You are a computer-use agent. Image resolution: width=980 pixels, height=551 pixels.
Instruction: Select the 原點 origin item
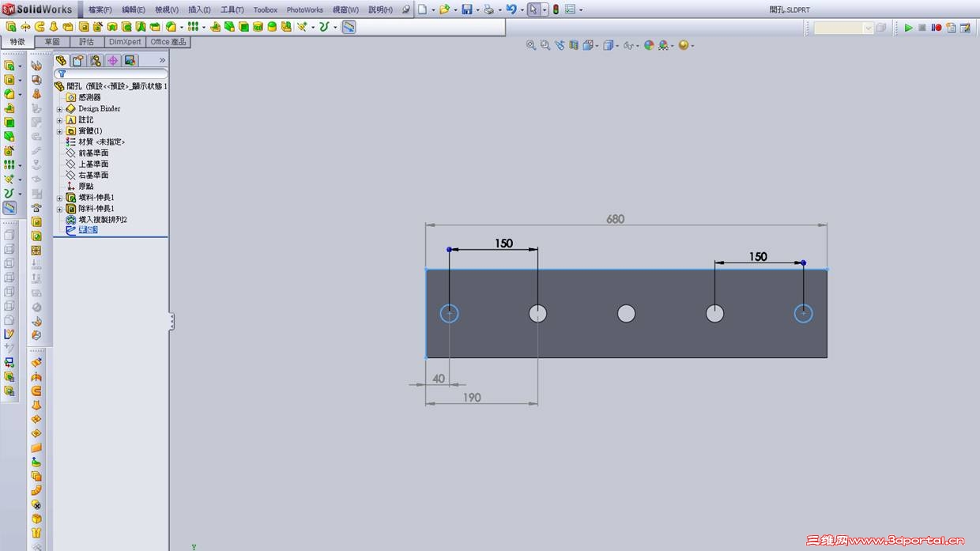(85, 186)
